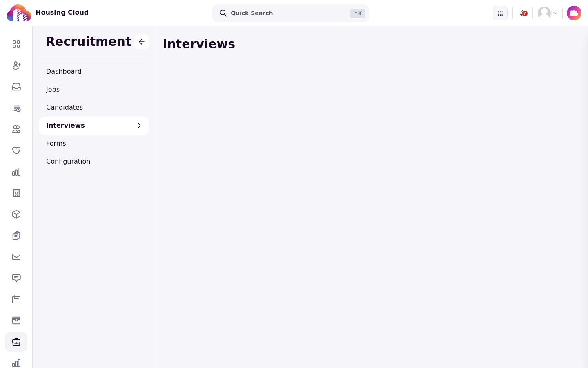The image size is (588, 368).
Task: Click the gradient cloud avatar icon
Action: pos(574,13)
